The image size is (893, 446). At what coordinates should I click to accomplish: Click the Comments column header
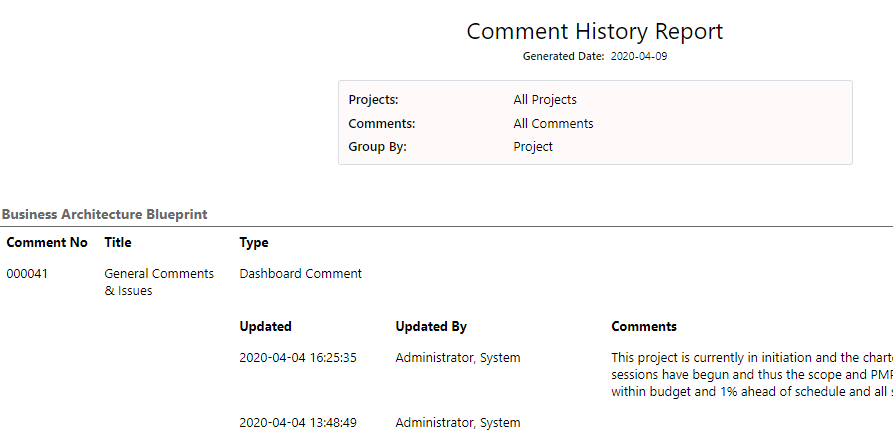[644, 326]
